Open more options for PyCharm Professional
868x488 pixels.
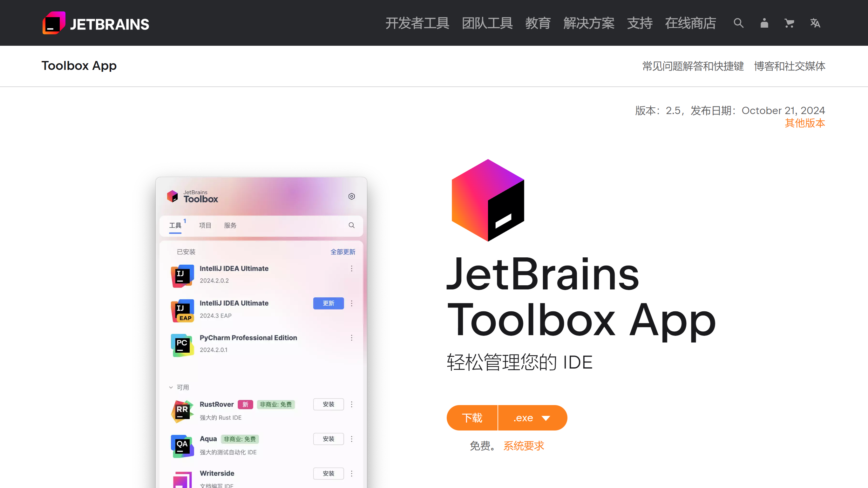351,338
